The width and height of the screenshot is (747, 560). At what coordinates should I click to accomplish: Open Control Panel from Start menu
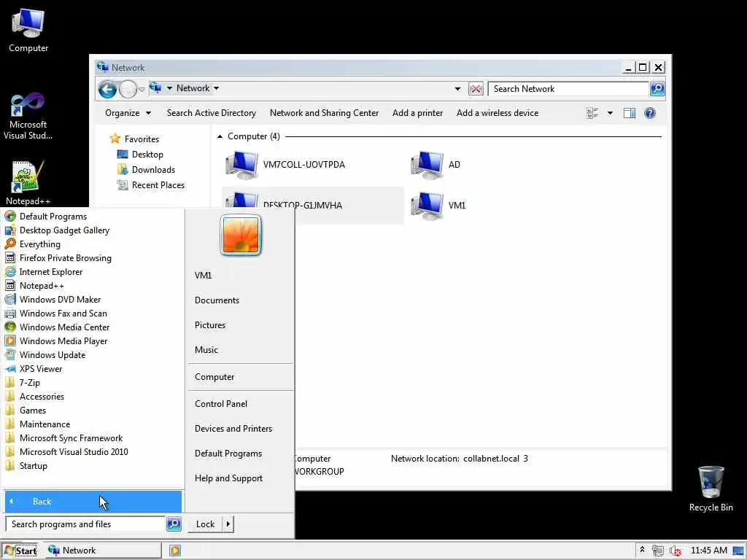220,404
